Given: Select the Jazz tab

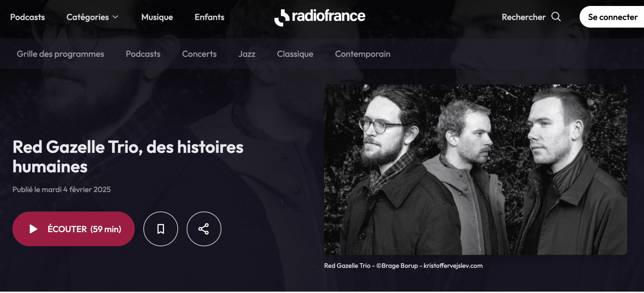Looking at the screenshot, I should 247,54.
